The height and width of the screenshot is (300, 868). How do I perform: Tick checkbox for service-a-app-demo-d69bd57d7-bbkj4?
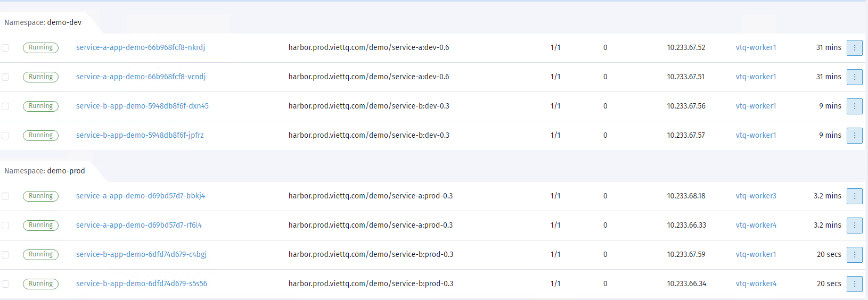(x=5, y=196)
